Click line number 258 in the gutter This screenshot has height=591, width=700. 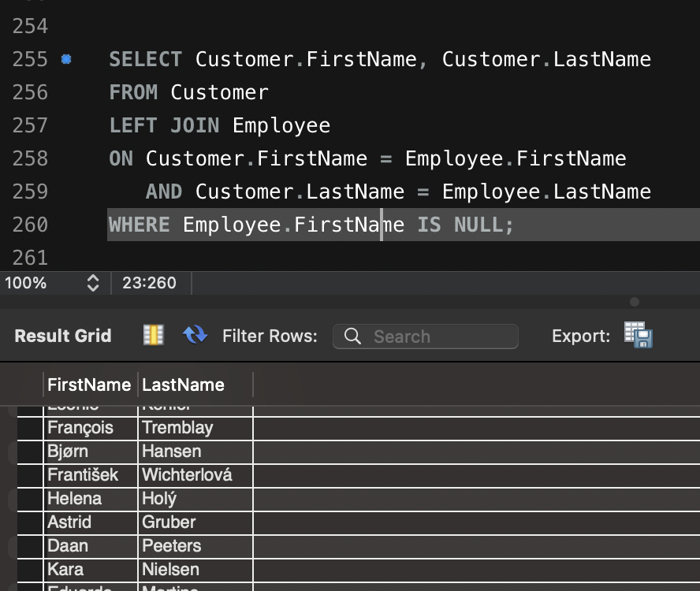[30, 158]
